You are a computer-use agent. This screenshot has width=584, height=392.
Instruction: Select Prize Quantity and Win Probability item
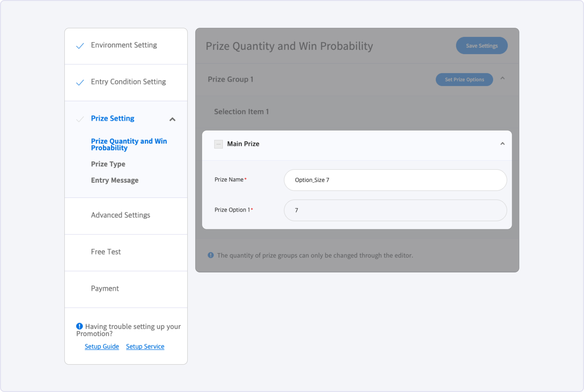point(129,144)
